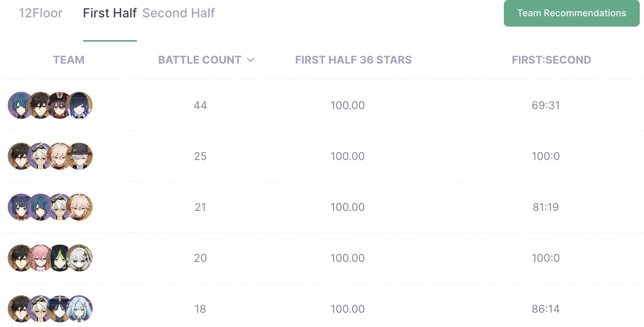Select first avatar in the 21-battle team

[21, 207]
